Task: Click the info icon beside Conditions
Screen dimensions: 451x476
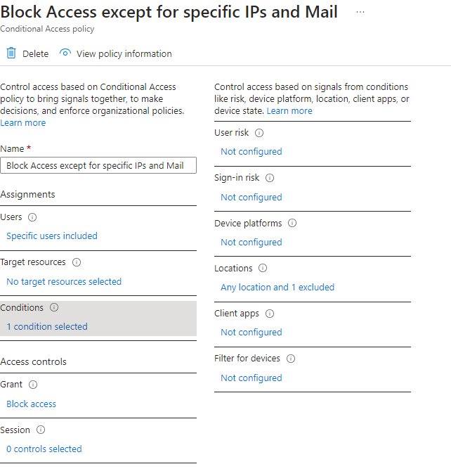Action: (54, 307)
